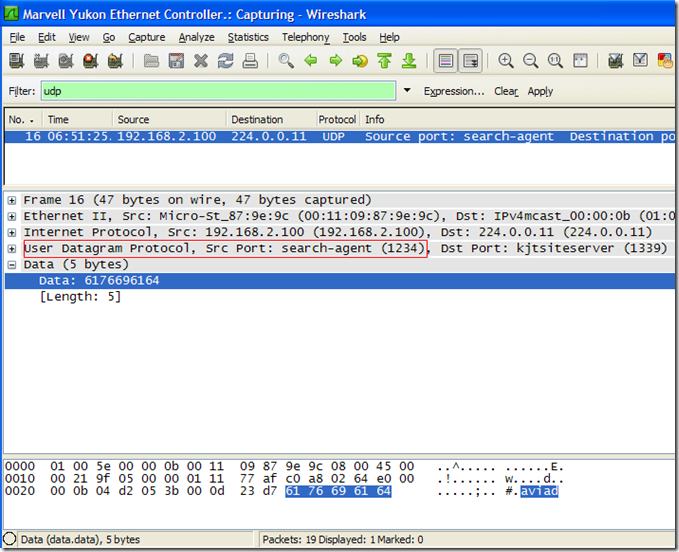Go to packet number icon
Image resolution: width=679 pixels, height=552 pixels.
click(x=360, y=61)
